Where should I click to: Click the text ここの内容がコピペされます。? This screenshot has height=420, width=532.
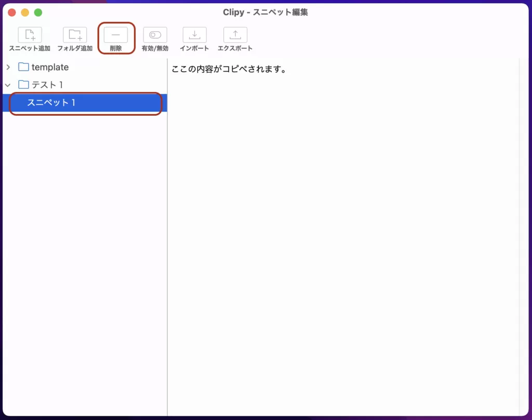(x=229, y=69)
